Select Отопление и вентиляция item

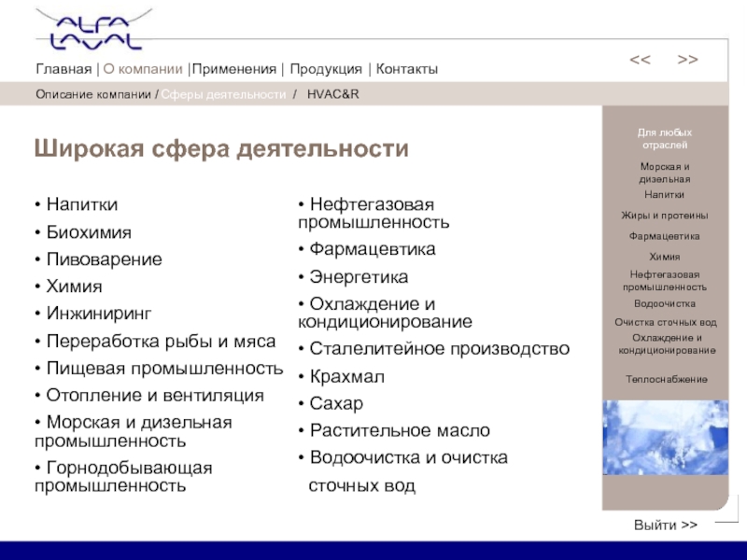pos(149,395)
